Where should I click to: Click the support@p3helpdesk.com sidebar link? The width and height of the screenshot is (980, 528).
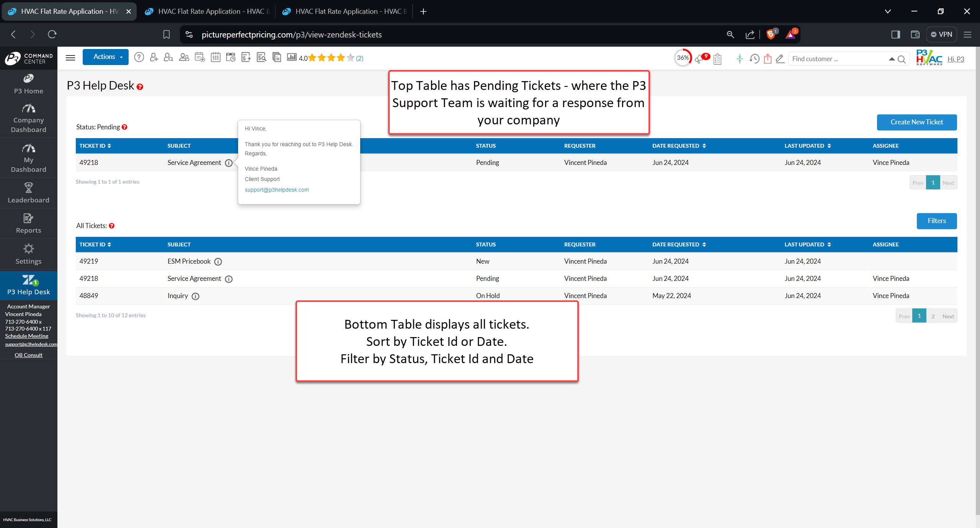pos(31,344)
